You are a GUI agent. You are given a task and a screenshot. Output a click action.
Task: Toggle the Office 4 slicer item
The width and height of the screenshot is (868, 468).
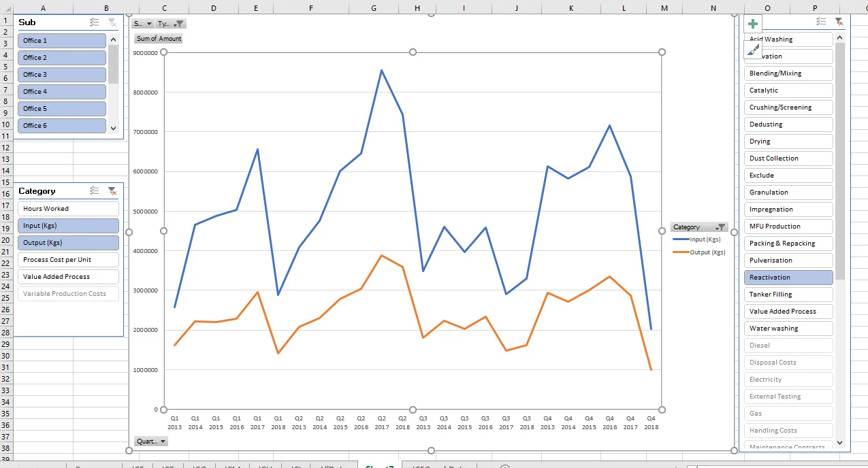tap(62, 92)
